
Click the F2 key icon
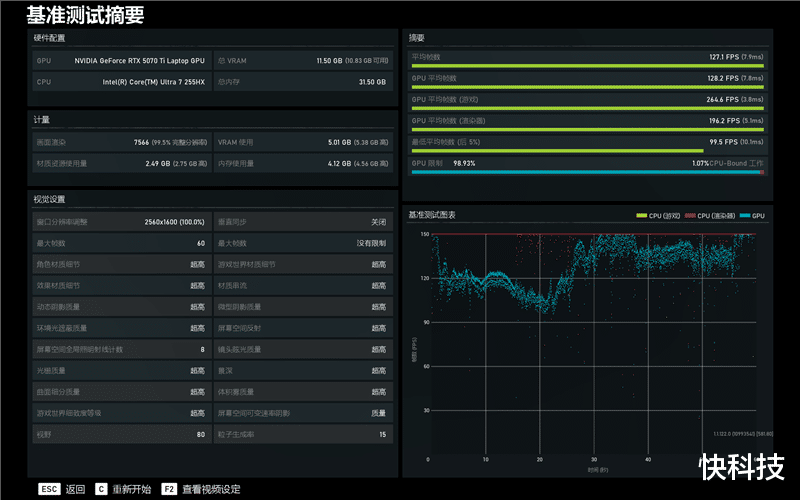pyautogui.click(x=169, y=489)
